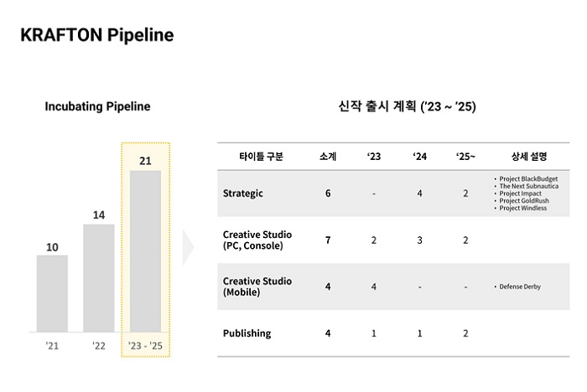Select the '23 column header
Viewport: 587px width, 392px height.
(x=373, y=157)
